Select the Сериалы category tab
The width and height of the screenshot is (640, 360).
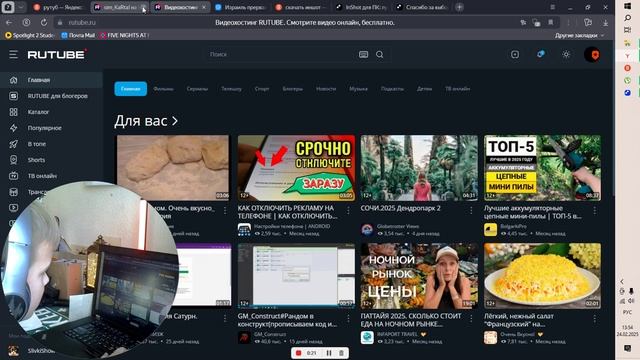(x=197, y=89)
